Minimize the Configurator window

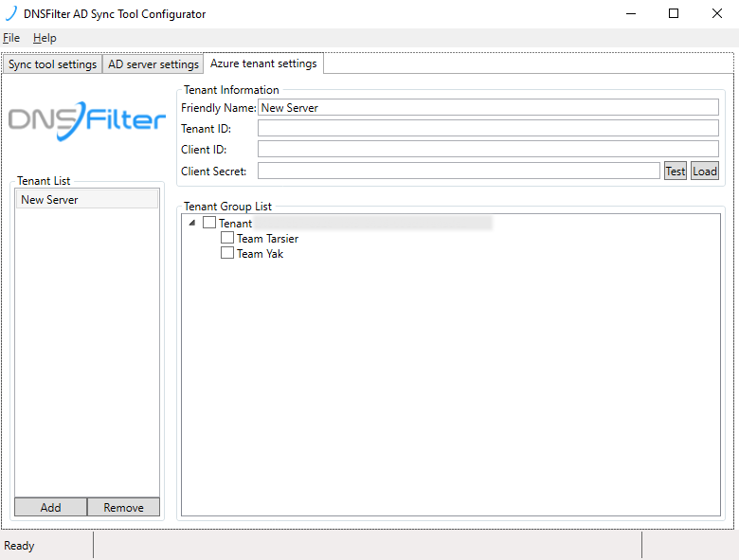point(631,13)
